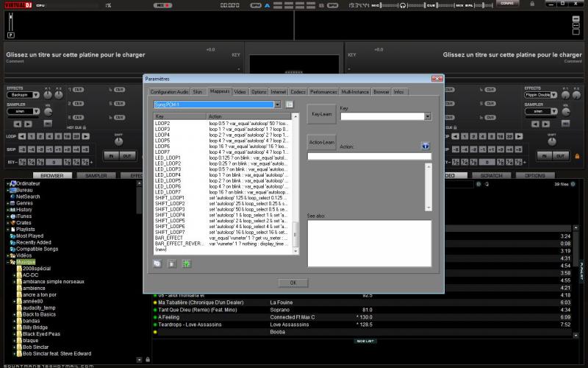Click the See also text box
Screen dimensions: 588x368
pyautogui.click(x=369, y=244)
